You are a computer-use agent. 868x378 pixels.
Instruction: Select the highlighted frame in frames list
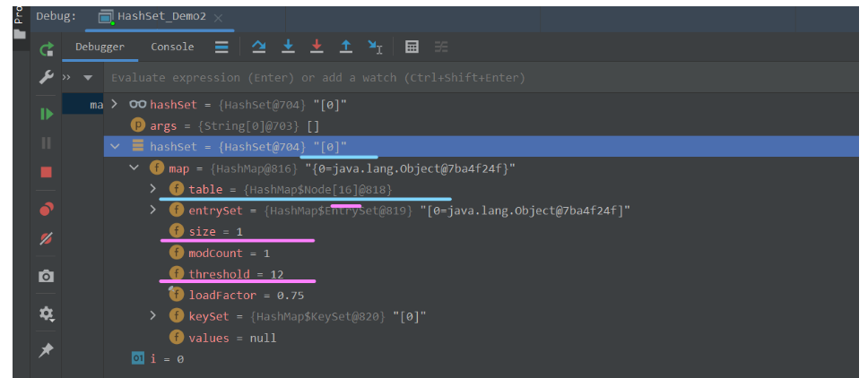[x=83, y=105]
